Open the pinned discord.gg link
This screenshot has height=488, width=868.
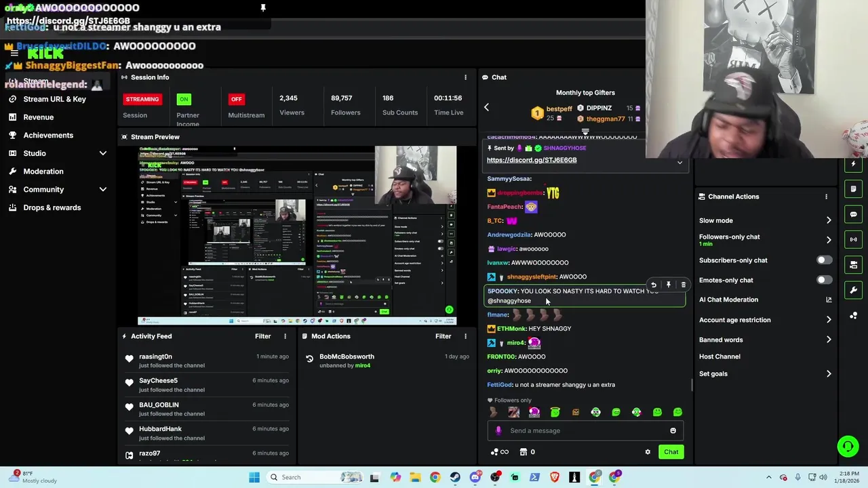point(532,160)
